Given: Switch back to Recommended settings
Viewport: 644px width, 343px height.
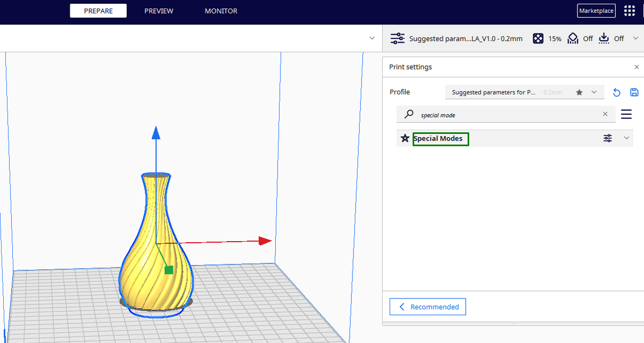Looking at the screenshot, I should click(x=428, y=306).
